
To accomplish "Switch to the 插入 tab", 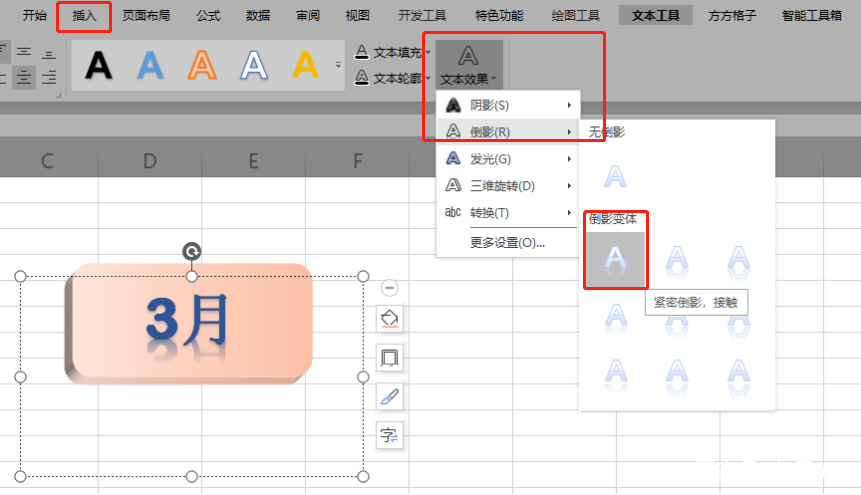I will [x=84, y=15].
